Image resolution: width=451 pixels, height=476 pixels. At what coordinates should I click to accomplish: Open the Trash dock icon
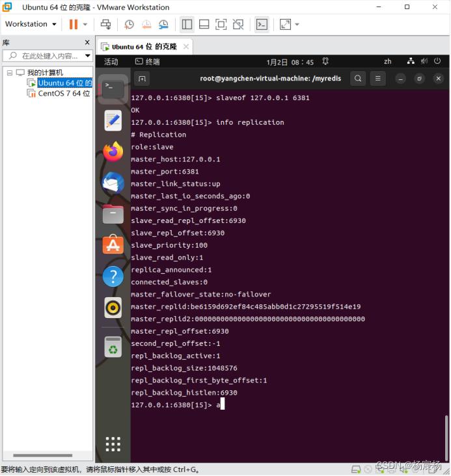click(113, 347)
